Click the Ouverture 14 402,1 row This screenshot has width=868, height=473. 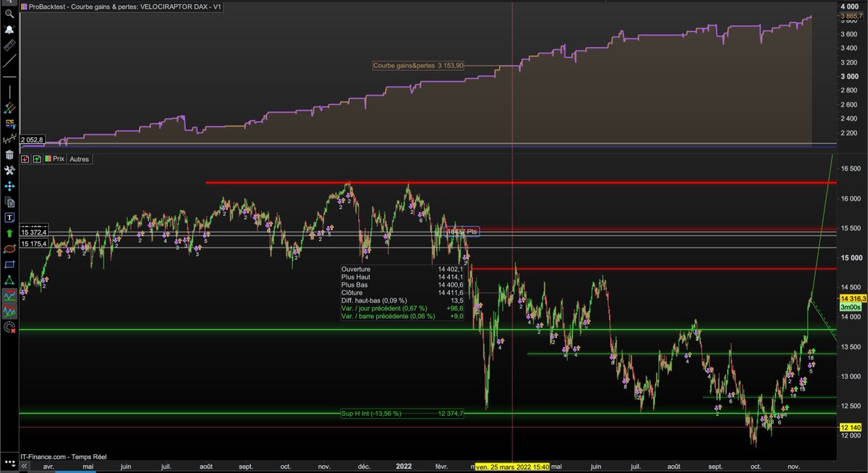[403, 268]
